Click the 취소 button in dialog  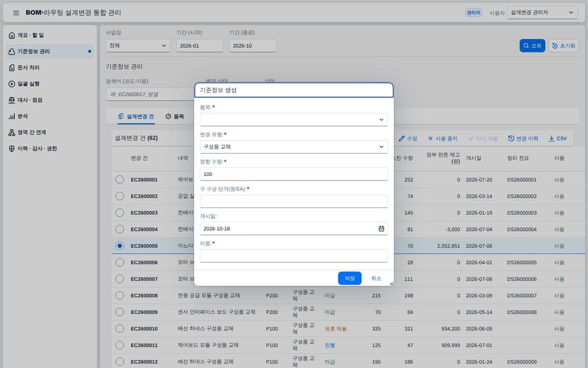376,278
